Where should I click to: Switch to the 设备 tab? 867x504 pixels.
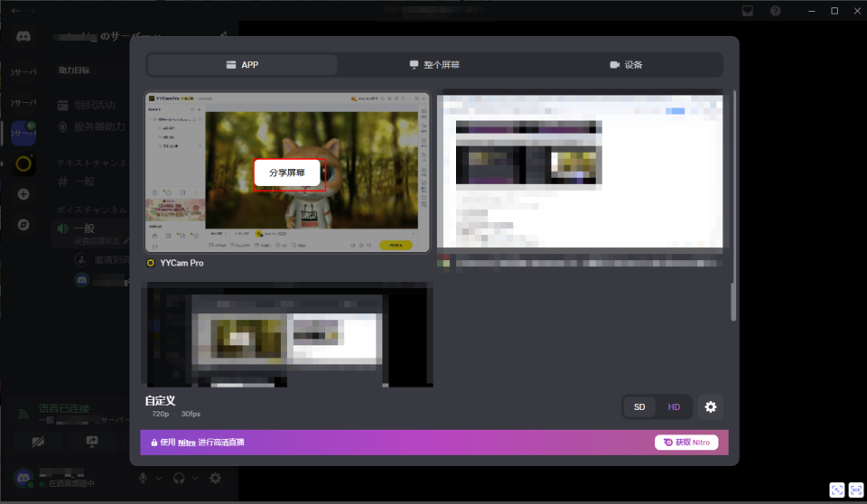click(x=626, y=65)
